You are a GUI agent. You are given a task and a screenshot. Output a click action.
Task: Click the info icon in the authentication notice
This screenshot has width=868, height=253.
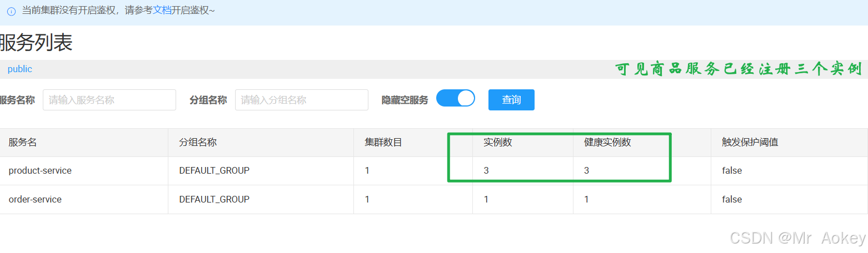tap(11, 11)
